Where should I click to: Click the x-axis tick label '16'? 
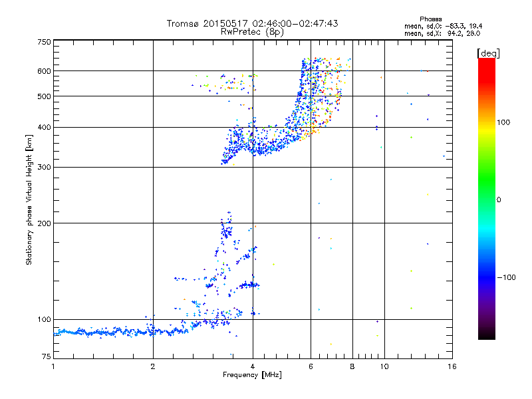(x=452, y=366)
